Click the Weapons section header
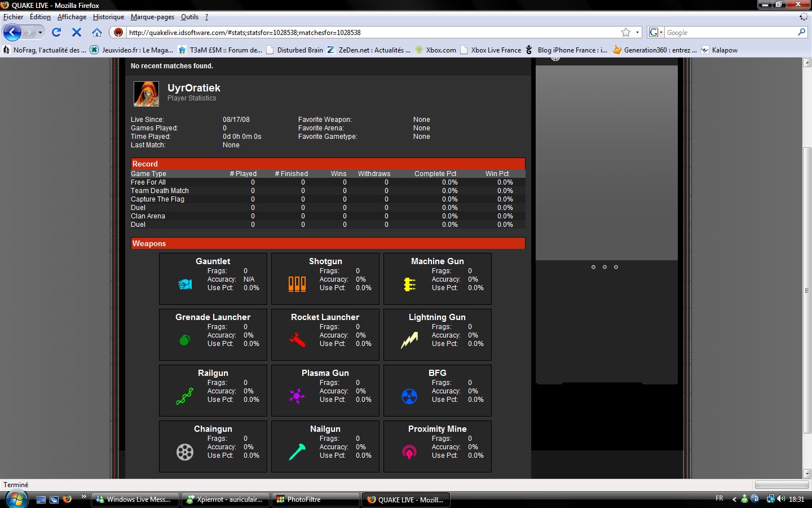Viewport: 812px width, 508px height. coord(328,243)
